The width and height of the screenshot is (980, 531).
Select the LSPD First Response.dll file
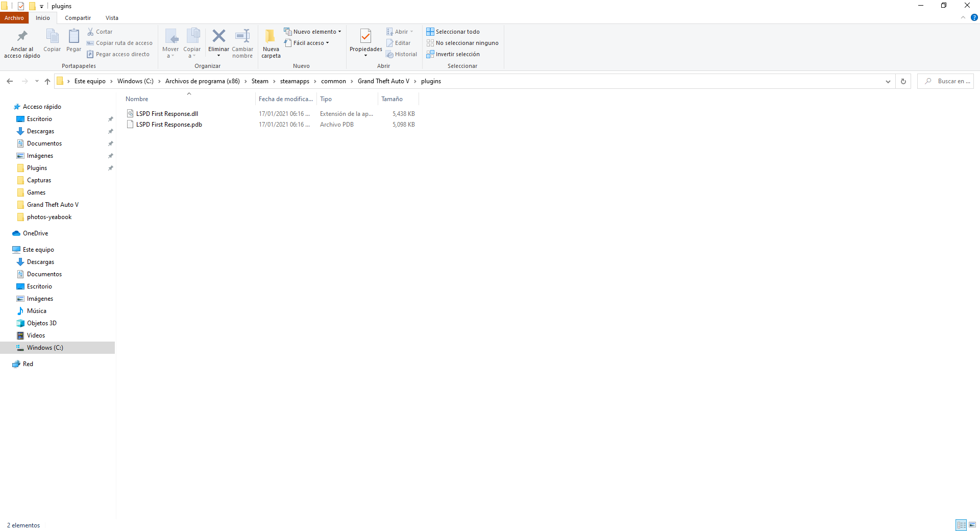point(167,114)
